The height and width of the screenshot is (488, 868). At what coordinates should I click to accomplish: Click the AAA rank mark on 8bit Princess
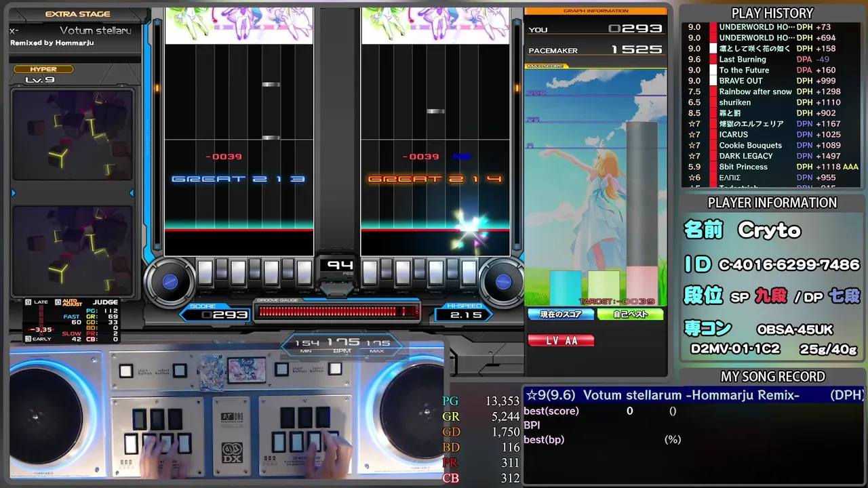click(851, 167)
